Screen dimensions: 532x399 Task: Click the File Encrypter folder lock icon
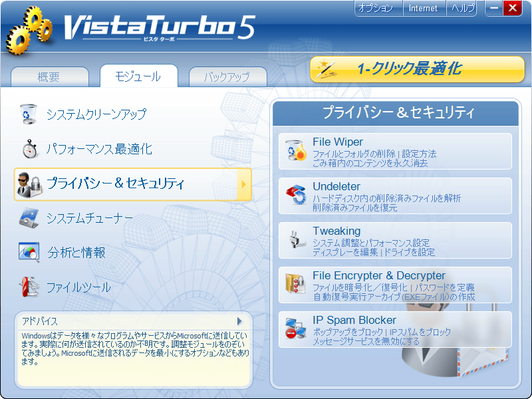point(295,284)
